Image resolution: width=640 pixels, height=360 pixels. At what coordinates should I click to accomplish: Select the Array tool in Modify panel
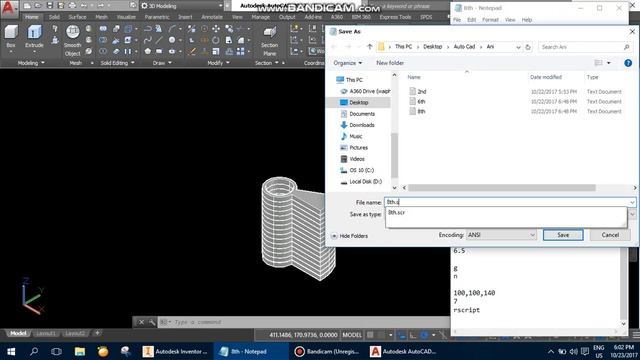(241, 51)
